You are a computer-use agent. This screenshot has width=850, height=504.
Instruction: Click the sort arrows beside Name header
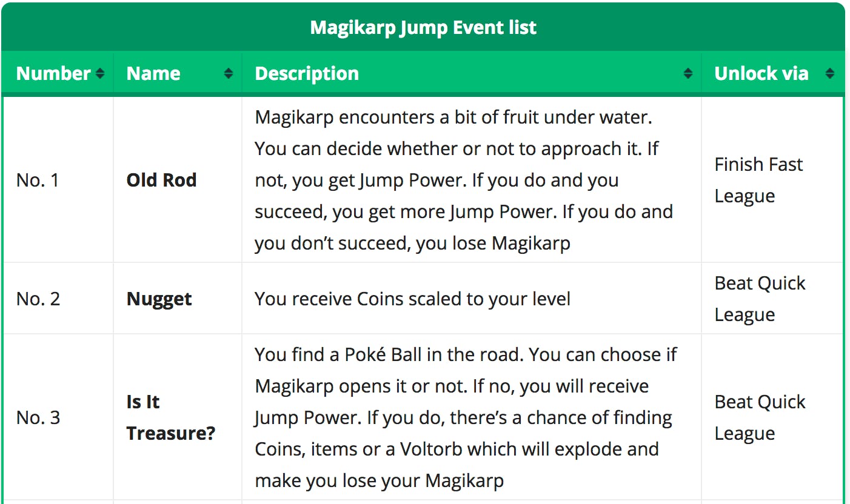point(229,74)
